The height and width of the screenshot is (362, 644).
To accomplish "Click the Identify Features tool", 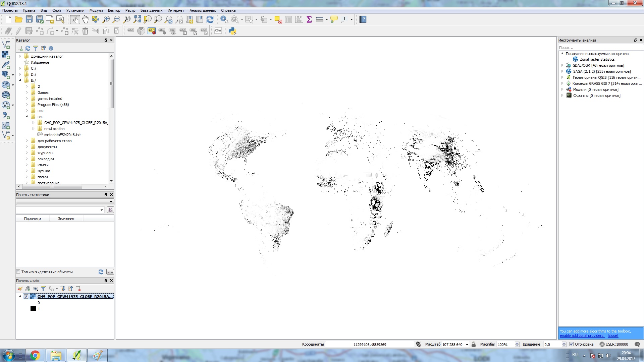I will tap(224, 19).
